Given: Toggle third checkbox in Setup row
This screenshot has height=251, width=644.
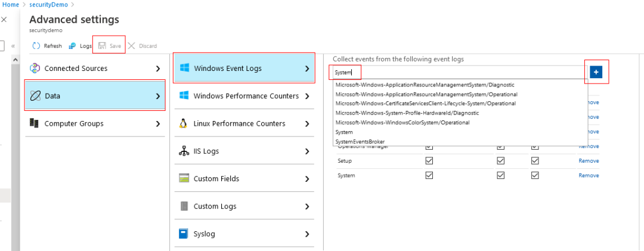Looking at the screenshot, I should (535, 160).
